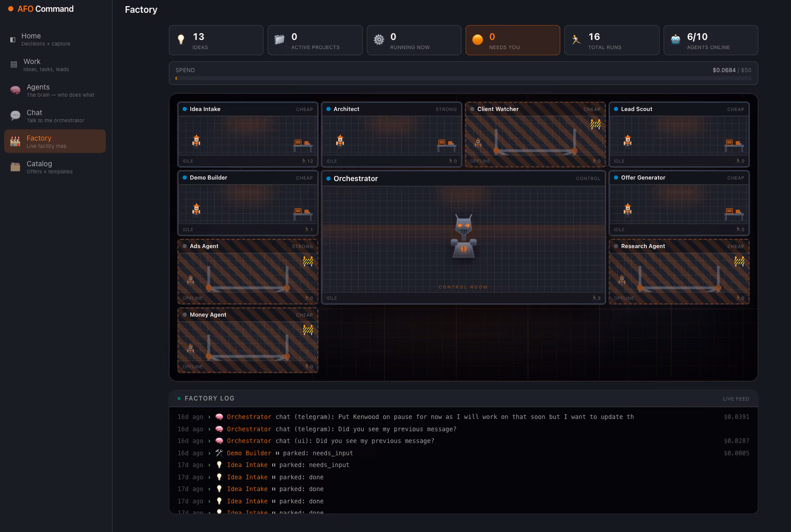This screenshot has height=532, width=791.
Task: Select the Idea Intake room
Action: coord(248,135)
